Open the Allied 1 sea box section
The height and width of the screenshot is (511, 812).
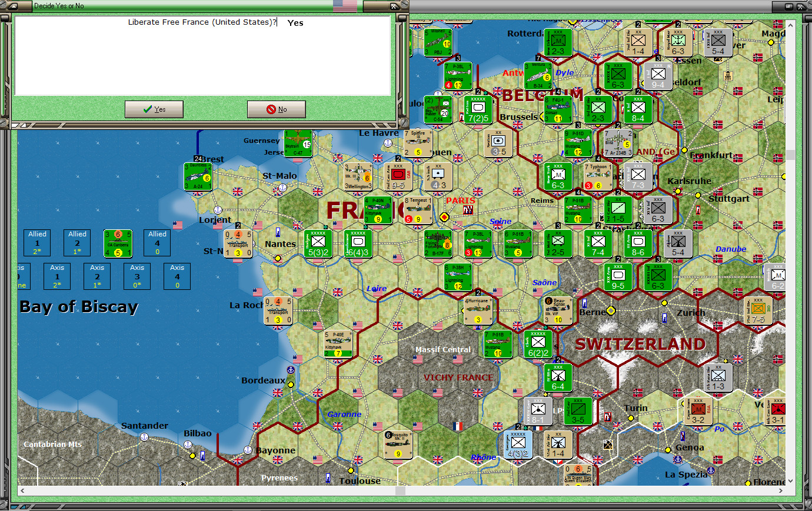pos(37,243)
